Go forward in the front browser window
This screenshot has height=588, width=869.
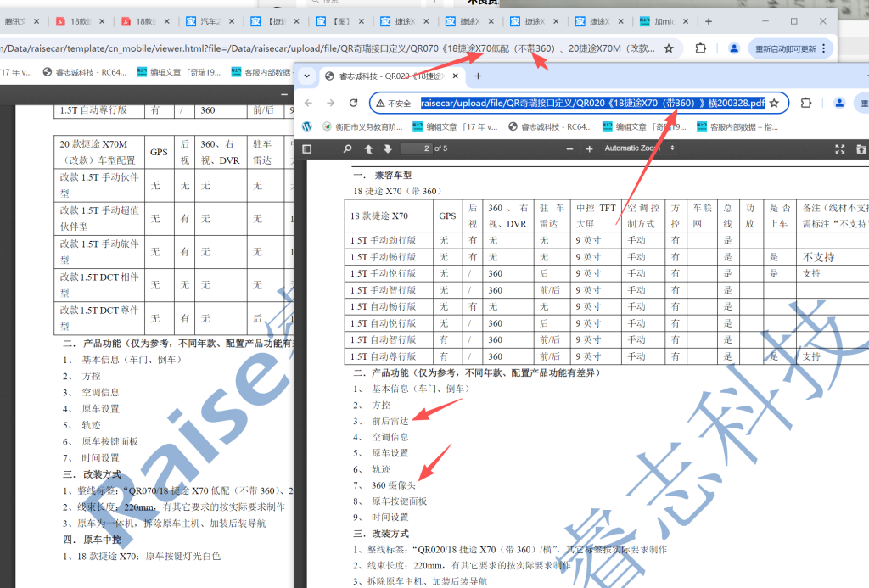(x=331, y=103)
